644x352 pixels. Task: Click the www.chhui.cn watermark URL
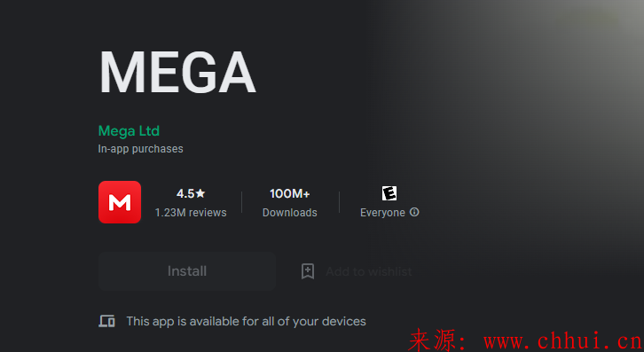563,340
